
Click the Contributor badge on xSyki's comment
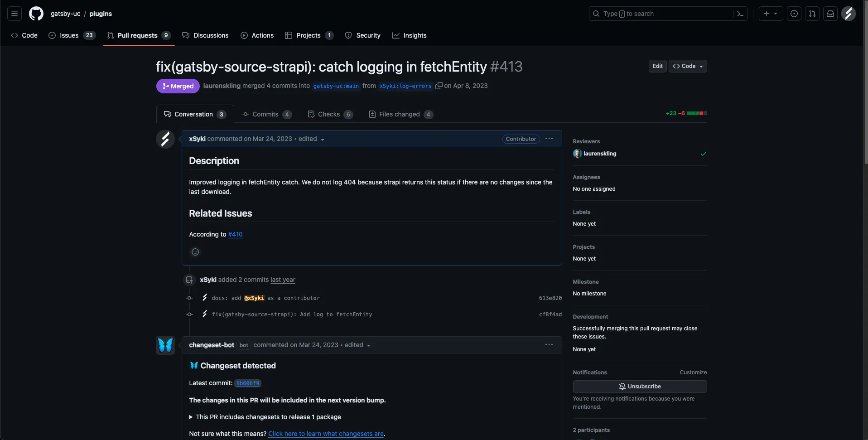pyautogui.click(x=521, y=139)
